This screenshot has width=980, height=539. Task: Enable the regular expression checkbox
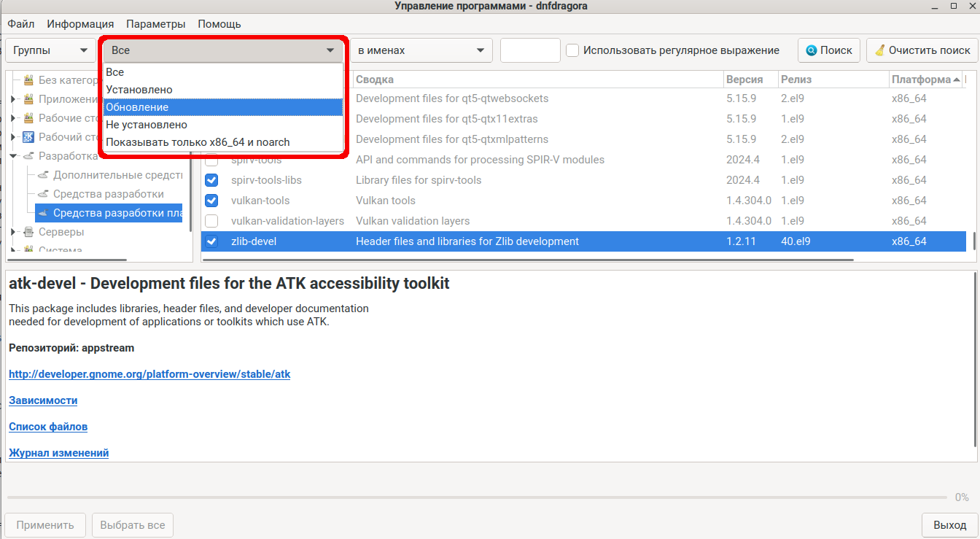point(573,50)
